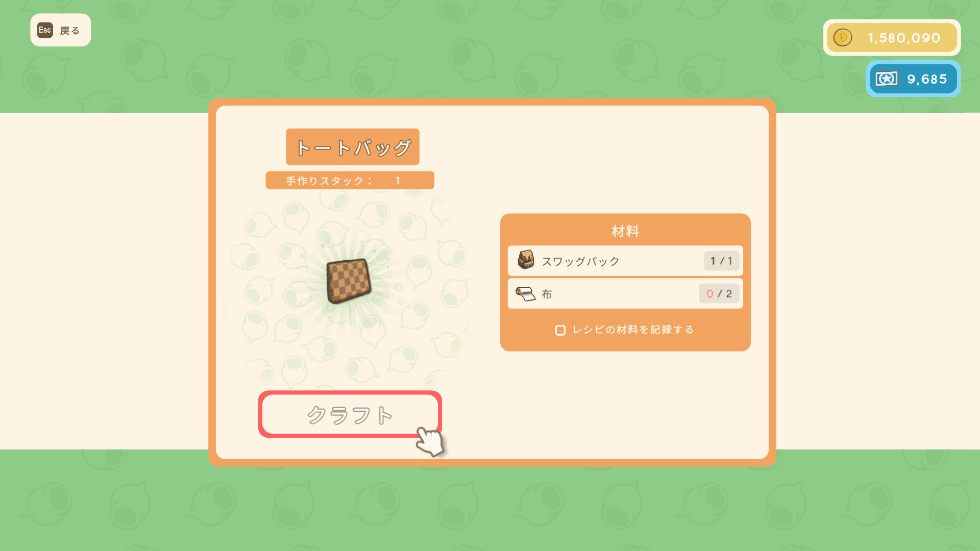
Task: Click the 1 / 1 swag pack count
Action: pyautogui.click(x=722, y=261)
